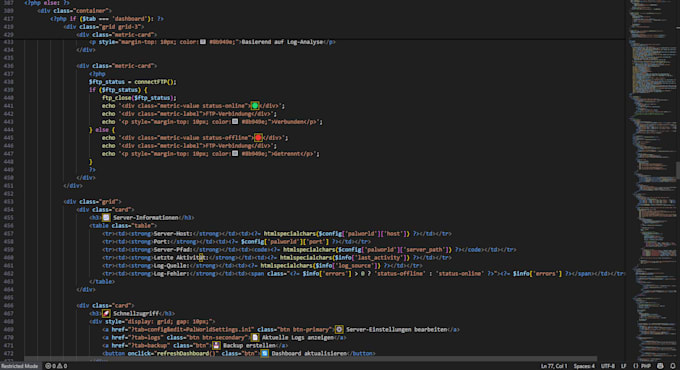680x370 pixels.
Task: Click 'Backup erstellen' text on line 471
Action: [249, 345]
